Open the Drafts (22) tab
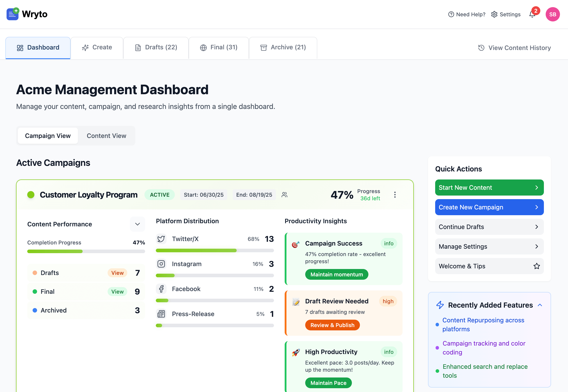 tap(156, 47)
